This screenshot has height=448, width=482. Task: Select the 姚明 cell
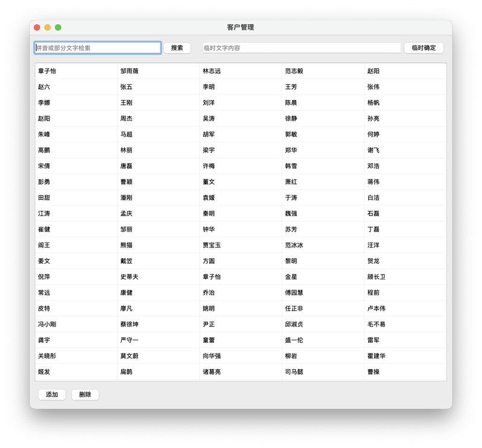point(241,308)
